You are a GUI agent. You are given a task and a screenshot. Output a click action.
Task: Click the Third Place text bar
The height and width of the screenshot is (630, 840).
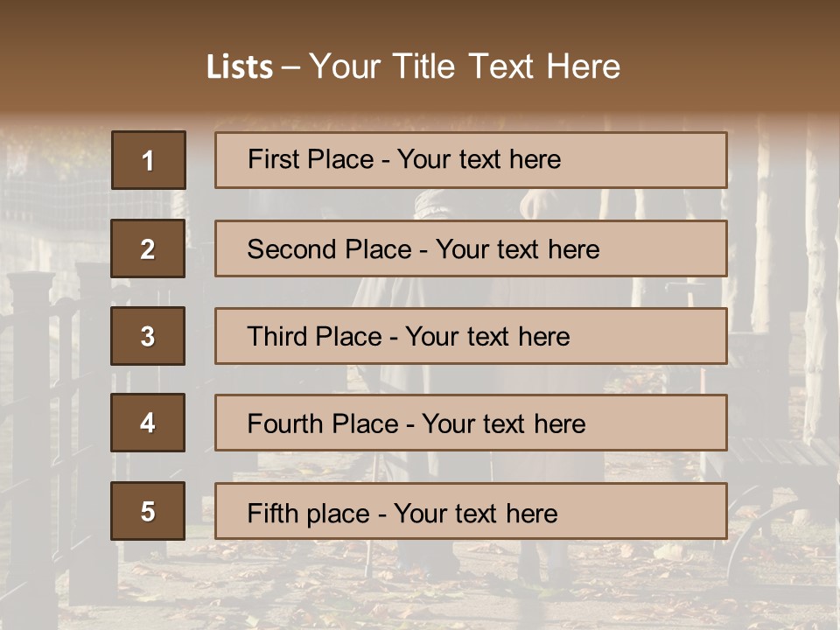pyautogui.click(x=471, y=336)
